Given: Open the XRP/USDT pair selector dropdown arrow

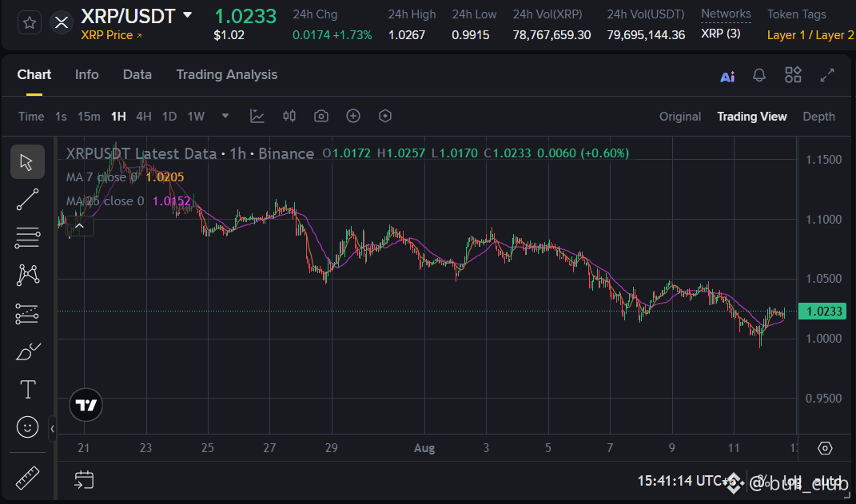Looking at the screenshot, I should [x=187, y=14].
